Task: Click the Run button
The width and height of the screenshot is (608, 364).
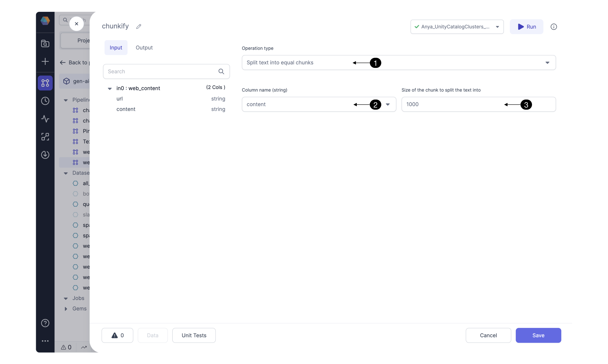Action: click(x=526, y=27)
